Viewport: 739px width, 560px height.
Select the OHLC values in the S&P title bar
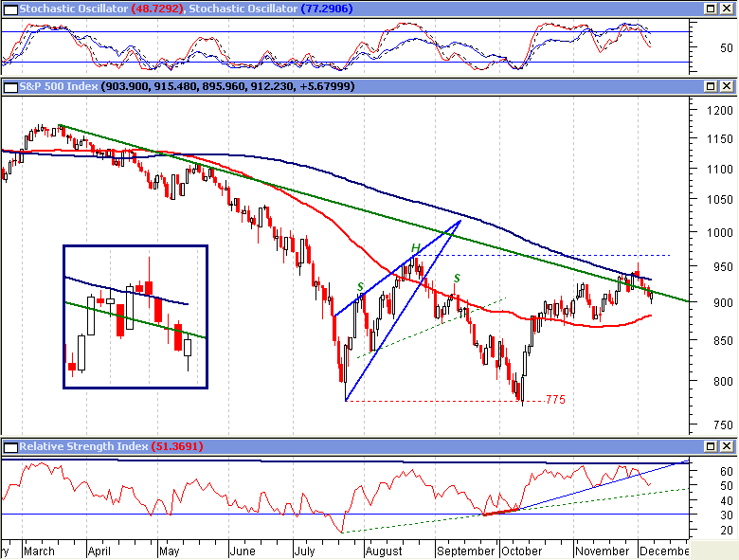[x=227, y=86]
